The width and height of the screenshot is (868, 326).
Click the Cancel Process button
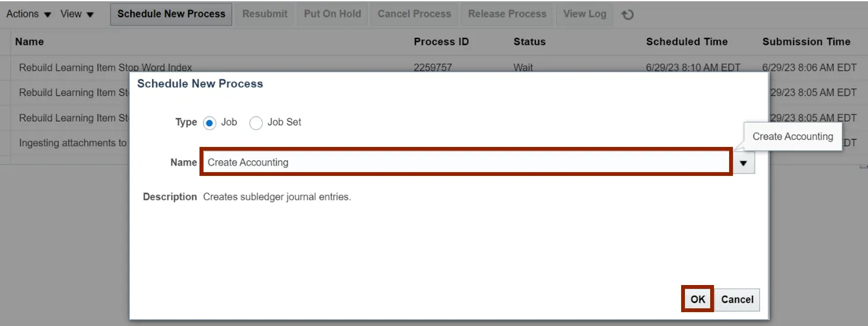tap(414, 14)
